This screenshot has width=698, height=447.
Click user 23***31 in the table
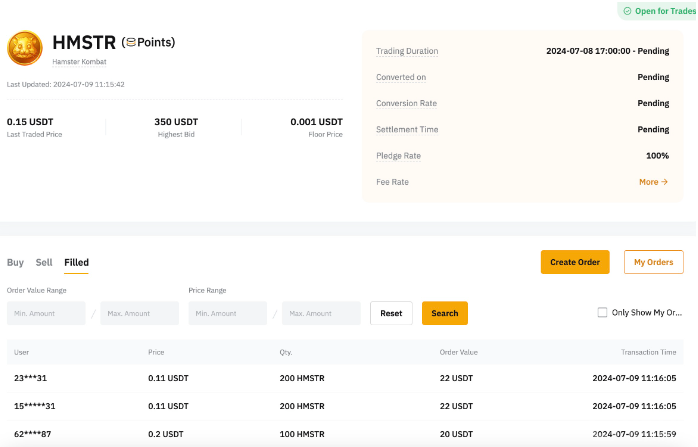[x=30, y=378]
